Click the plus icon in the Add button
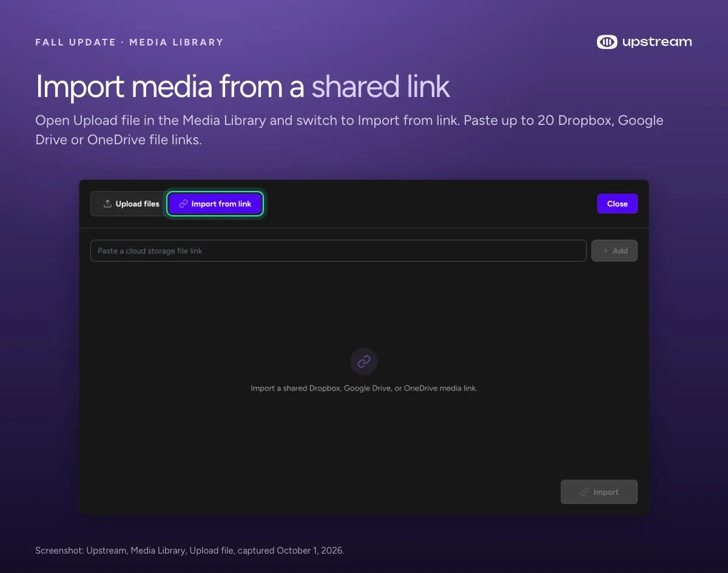 (605, 250)
